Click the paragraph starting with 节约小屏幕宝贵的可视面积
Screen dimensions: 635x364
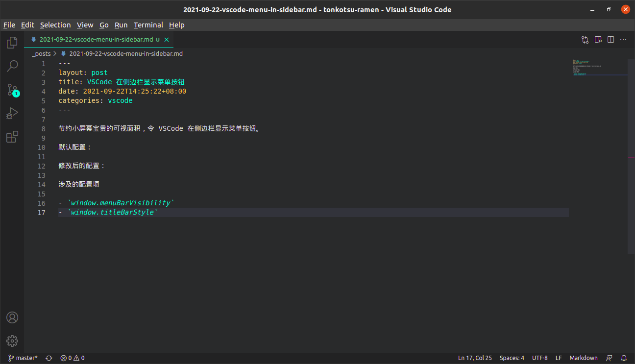159,129
